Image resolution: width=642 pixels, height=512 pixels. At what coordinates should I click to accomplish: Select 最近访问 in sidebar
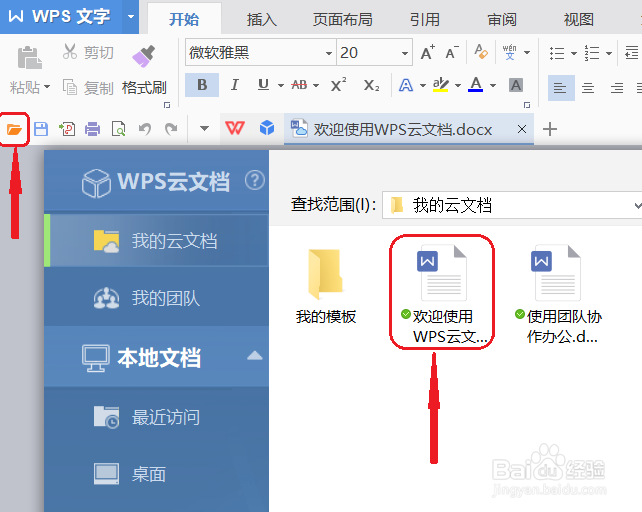(156, 417)
